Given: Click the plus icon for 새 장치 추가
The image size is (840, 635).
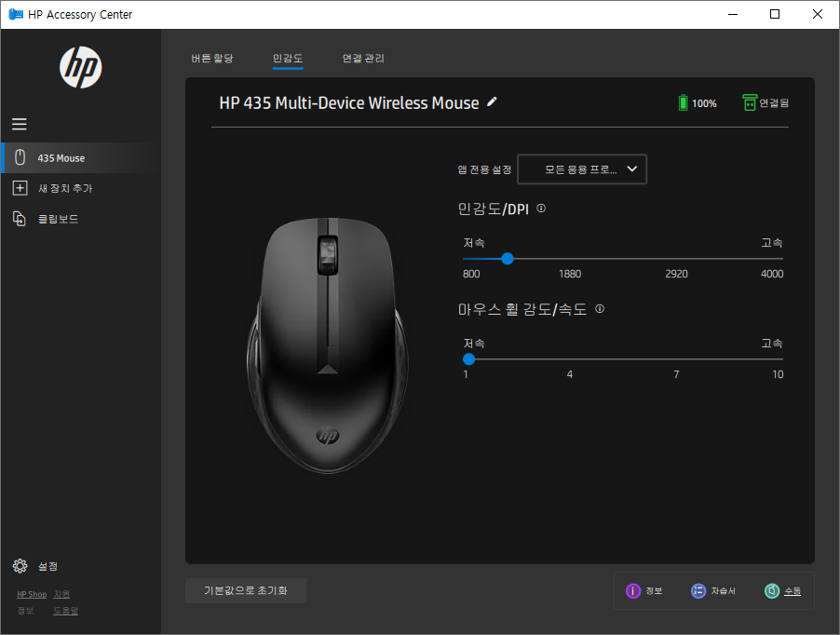Looking at the screenshot, I should (x=20, y=188).
